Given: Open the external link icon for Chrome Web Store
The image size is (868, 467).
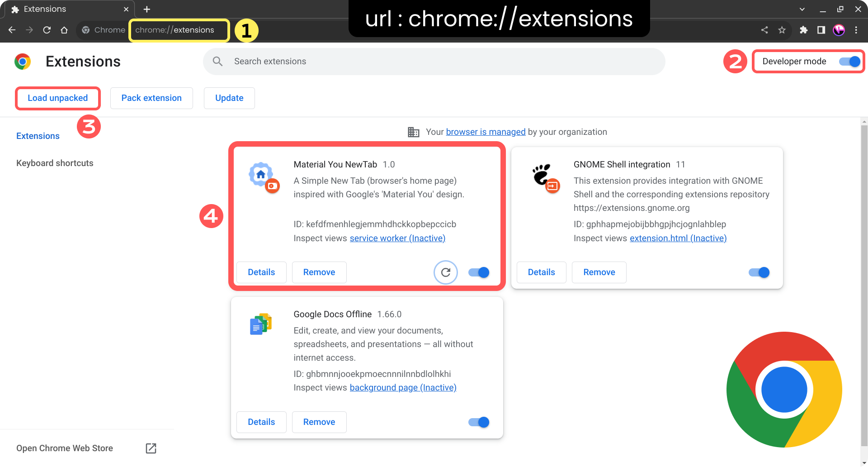Looking at the screenshot, I should [151, 448].
